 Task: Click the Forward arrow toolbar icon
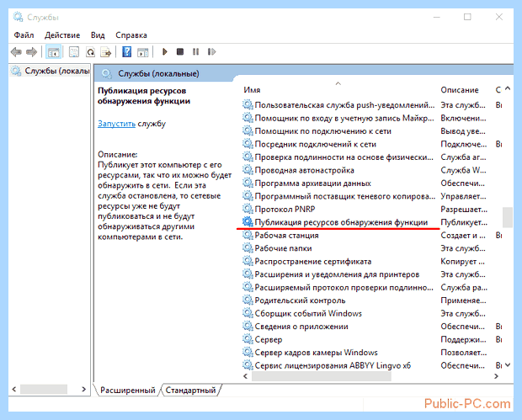pos(32,52)
